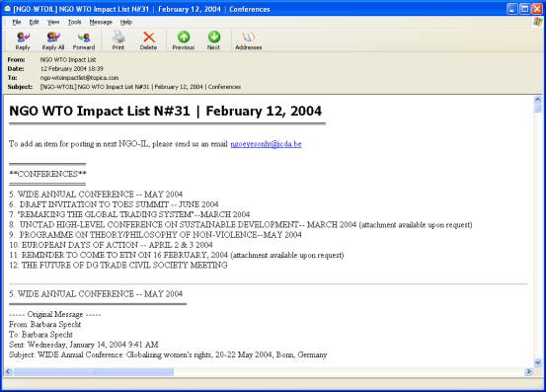The width and height of the screenshot is (546, 392).
Task: Open the Edit menu
Action: (34, 22)
